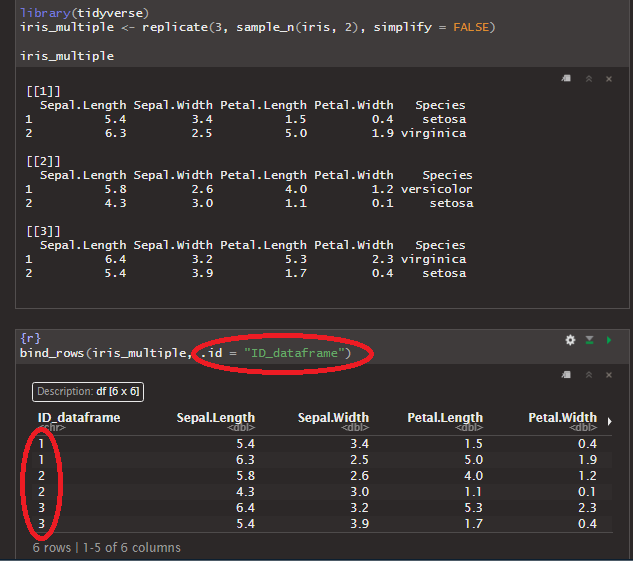Click the library(tidyverse) code line
The image size is (633, 561).
point(84,13)
